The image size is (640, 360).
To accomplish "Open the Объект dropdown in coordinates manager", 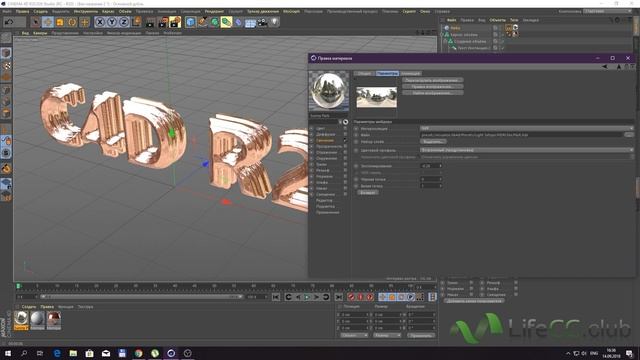I will click(354, 336).
